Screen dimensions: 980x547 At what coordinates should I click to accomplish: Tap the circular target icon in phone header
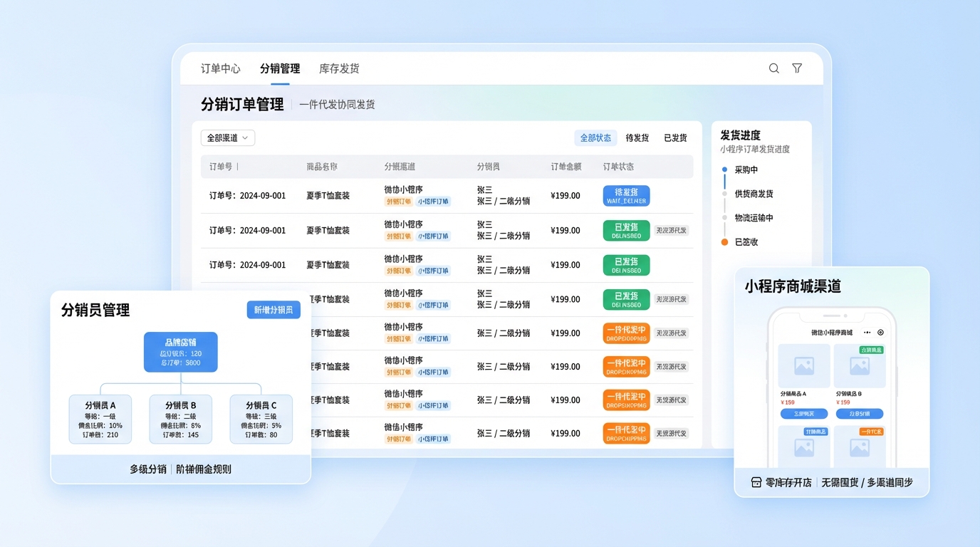(x=880, y=333)
